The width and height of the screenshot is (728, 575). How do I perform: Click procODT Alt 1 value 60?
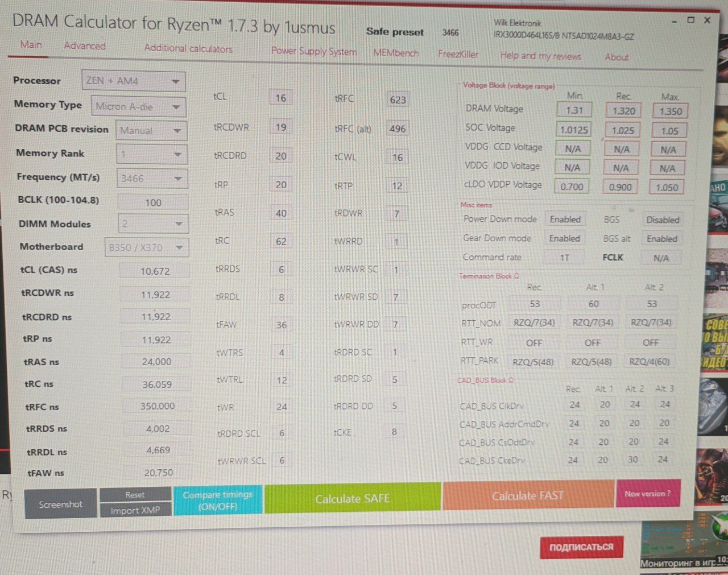coord(593,304)
